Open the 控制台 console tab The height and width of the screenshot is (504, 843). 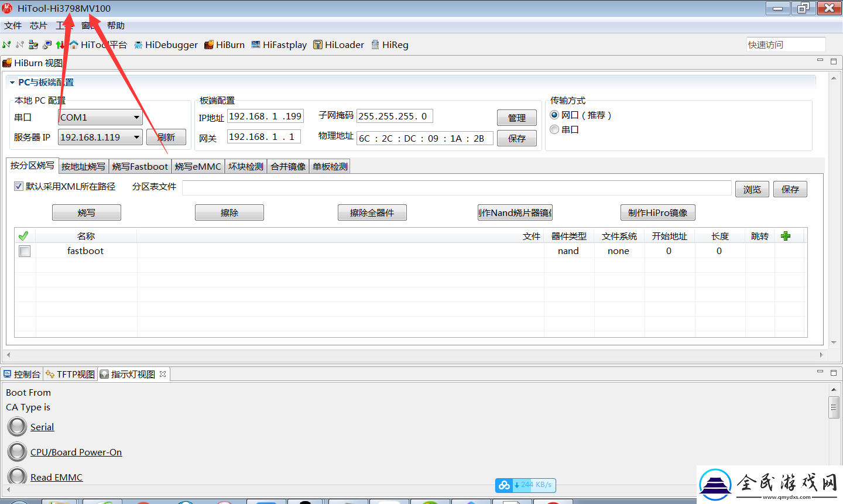click(22, 374)
